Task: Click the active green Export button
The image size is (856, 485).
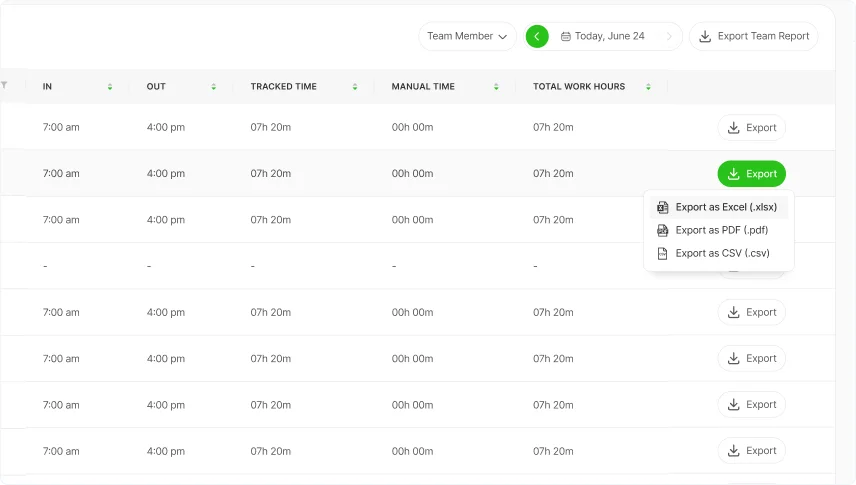Action: pos(751,174)
